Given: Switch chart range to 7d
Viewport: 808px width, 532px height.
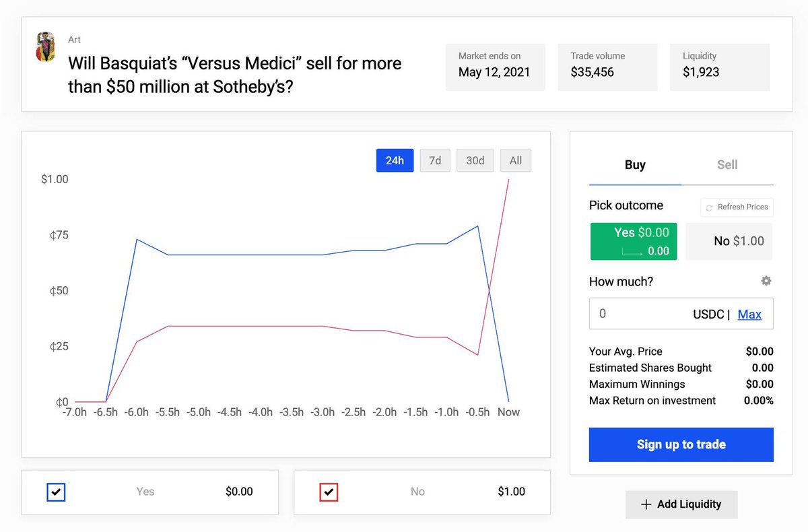Looking at the screenshot, I should coord(435,160).
